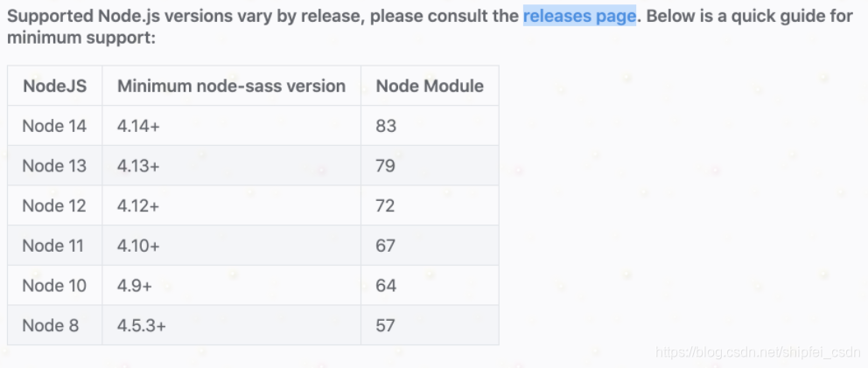The image size is (868, 368).
Task: Select the Node 8 cell
Action: tap(55, 325)
